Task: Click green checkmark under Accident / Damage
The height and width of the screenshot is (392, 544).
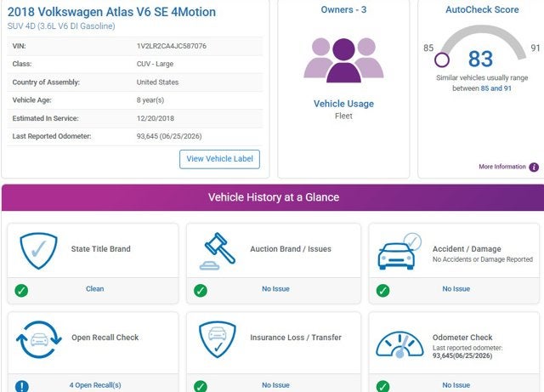Action: [x=383, y=290]
